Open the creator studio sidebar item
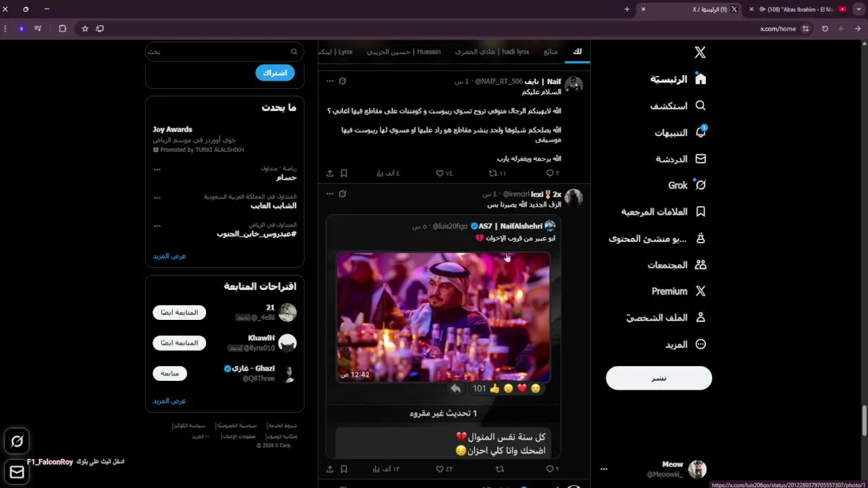 pos(657,239)
